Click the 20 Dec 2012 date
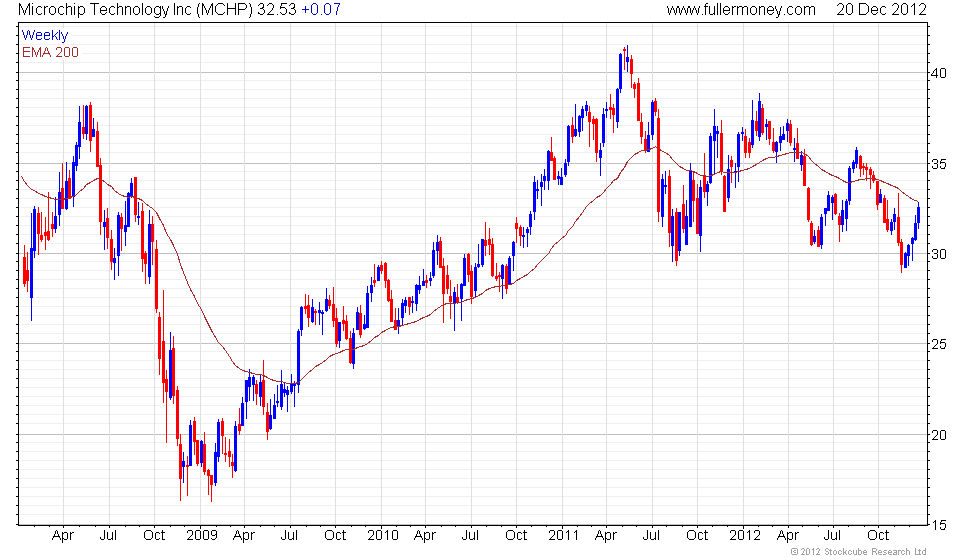 pyautogui.click(x=881, y=9)
